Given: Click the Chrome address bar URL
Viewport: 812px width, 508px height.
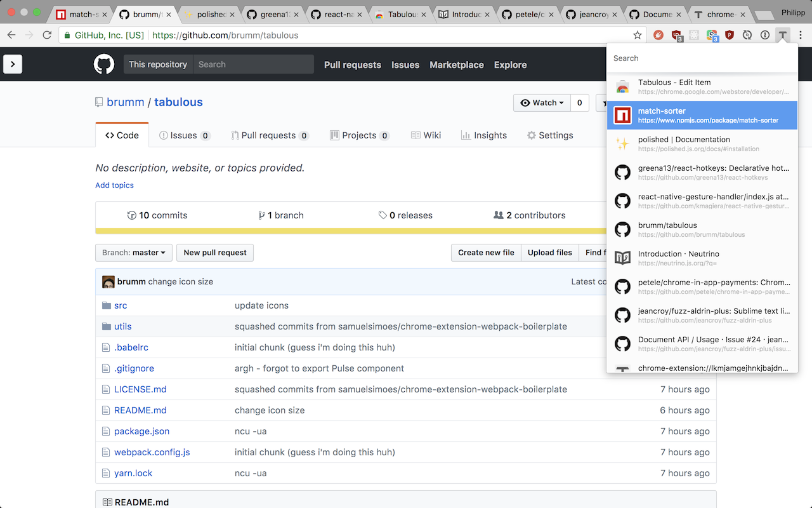Looking at the screenshot, I should click(x=225, y=36).
